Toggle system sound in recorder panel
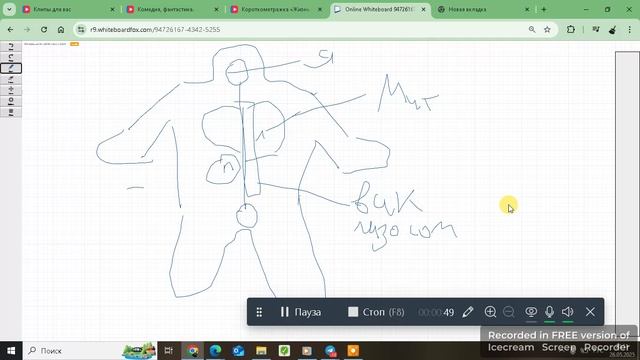The height and width of the screenshot is (360, 640). tap(568, 312)
